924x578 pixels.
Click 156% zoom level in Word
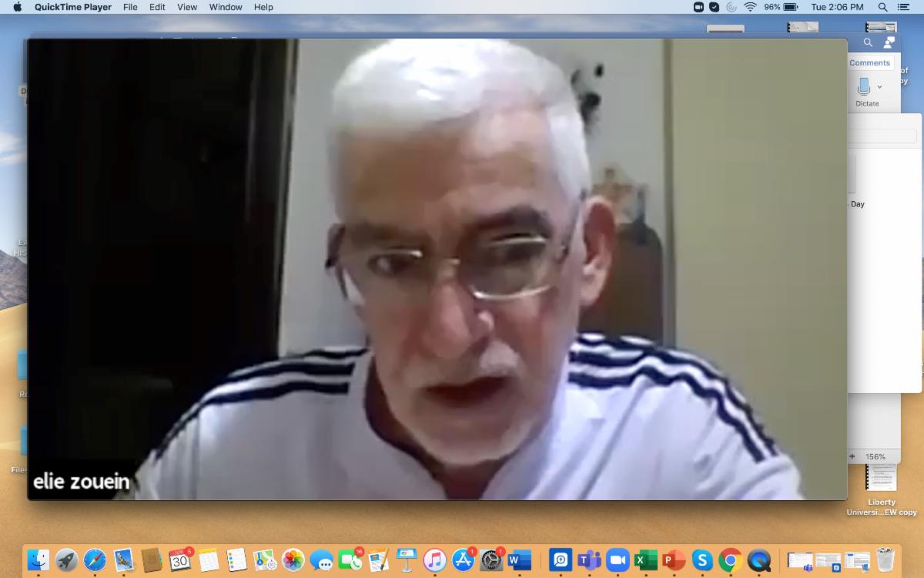[x=875, y=457]
